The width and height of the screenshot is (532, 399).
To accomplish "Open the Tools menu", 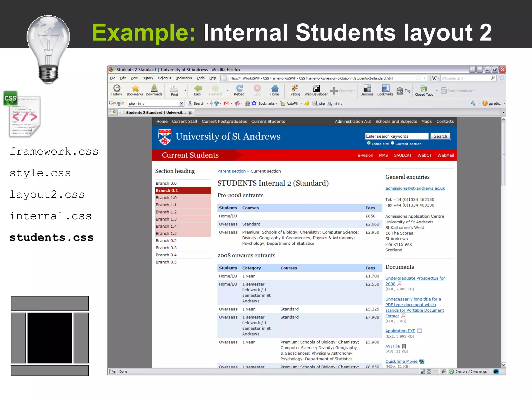I will pos(200,78).
